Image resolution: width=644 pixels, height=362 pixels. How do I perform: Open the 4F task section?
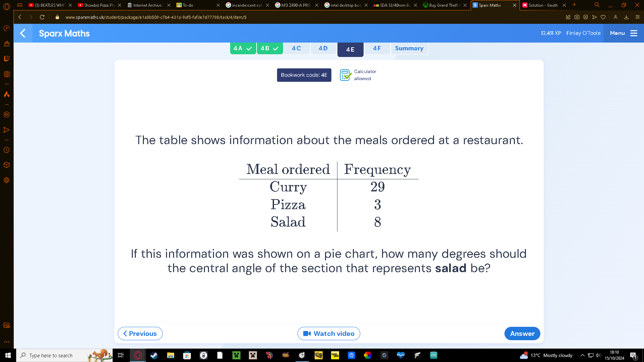[x=377, y=48]
